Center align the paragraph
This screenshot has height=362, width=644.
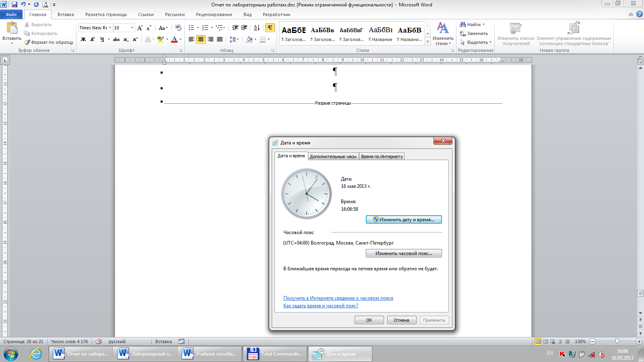pos(201,39)
